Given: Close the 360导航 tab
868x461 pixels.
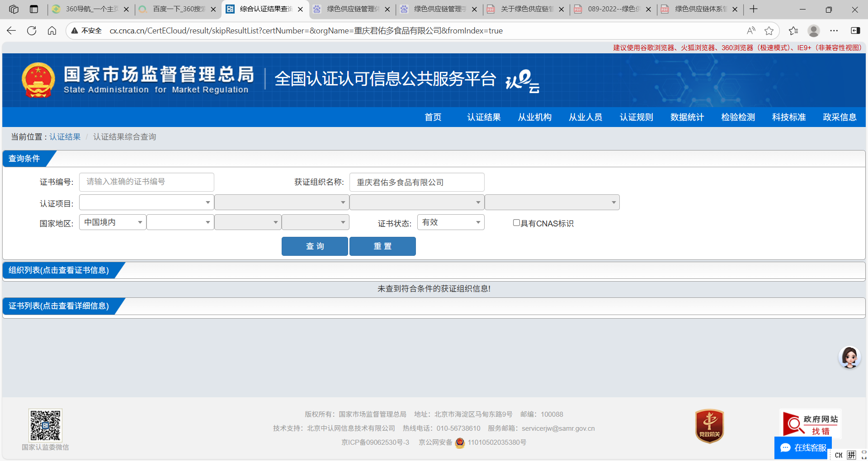Looking at the screenshot, I should pyautogui.click(x=126, y=9).
